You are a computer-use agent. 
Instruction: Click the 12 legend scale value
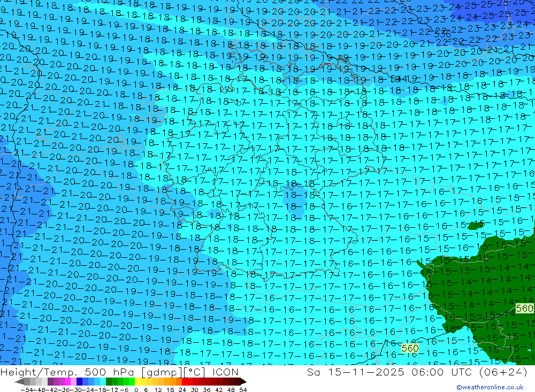tap(158, 390)
